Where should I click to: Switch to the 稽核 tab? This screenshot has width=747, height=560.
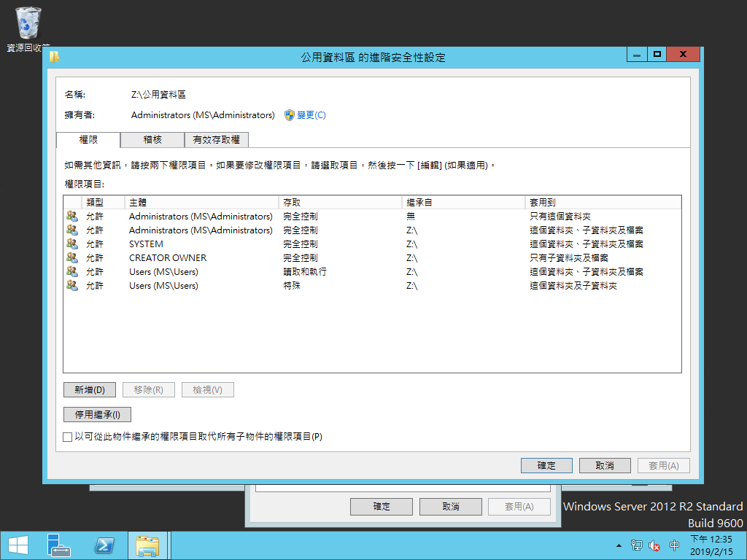(x=152, y=140)
